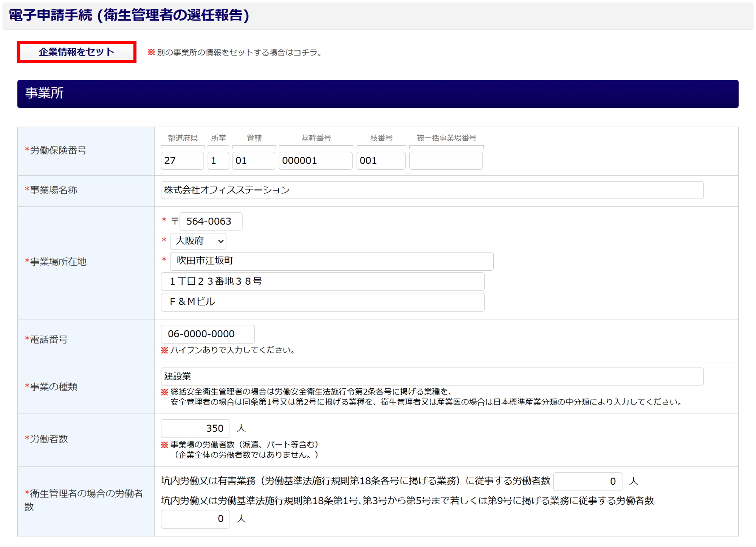This screenshot has width=756, height=547.
Task: Select the 所掌 field containing 1
Action: click(x=218, y=161)
